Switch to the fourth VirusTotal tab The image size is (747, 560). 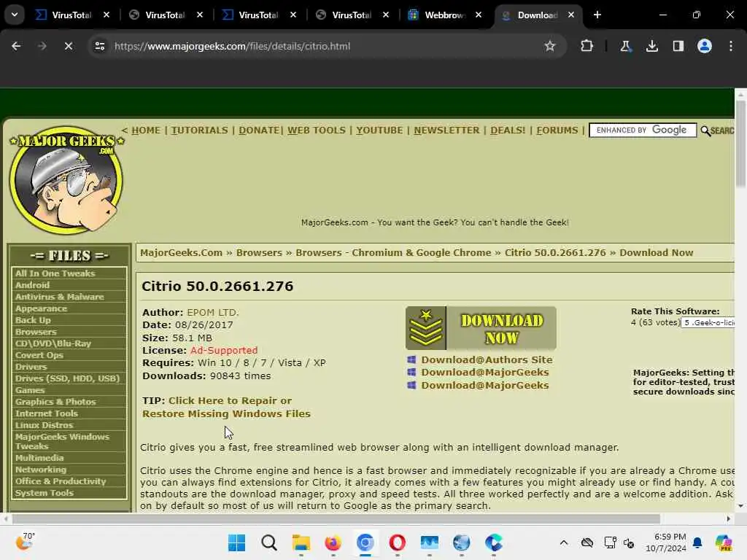[x=352, y=15]
